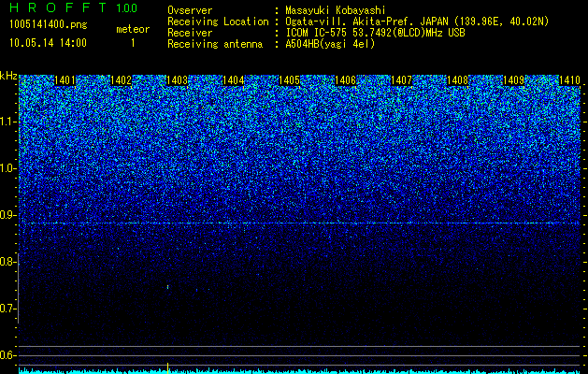Click the antenna text A504HB(yagi 4el)
Image resolution: width=588 pixels, height=374 pixels.
pos(330,44)
